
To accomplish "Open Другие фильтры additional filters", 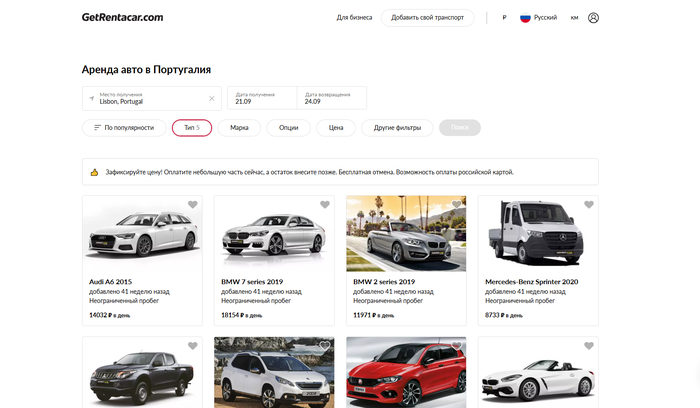I will (396, 128).
